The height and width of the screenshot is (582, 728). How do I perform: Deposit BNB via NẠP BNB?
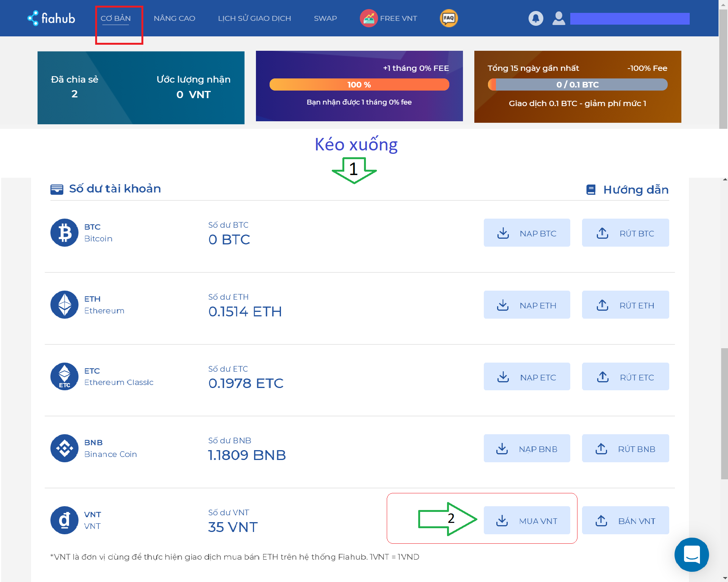pyautogui.click(x=527, y=448)
